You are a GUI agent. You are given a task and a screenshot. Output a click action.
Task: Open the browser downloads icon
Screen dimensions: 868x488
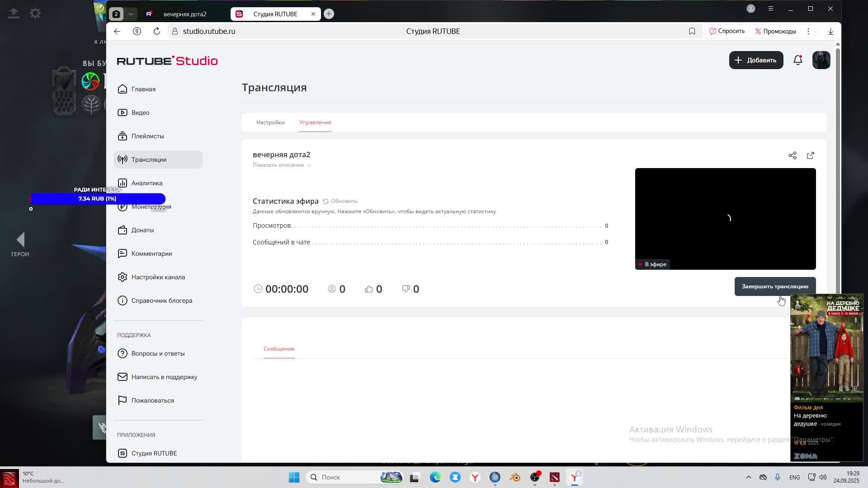tap(830, 31)
